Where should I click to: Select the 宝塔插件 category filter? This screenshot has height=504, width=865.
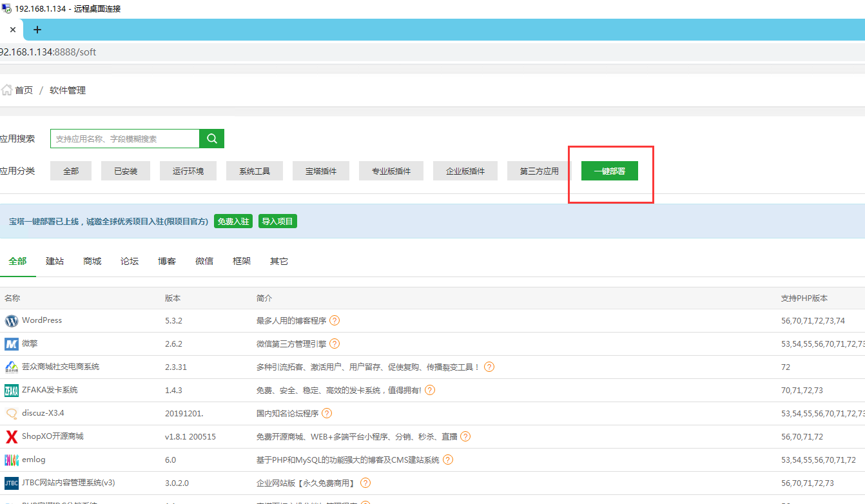click(321, 171)
